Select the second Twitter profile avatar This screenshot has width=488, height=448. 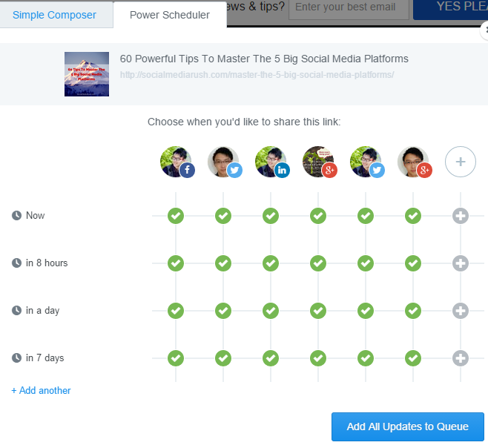click(366, 161)
